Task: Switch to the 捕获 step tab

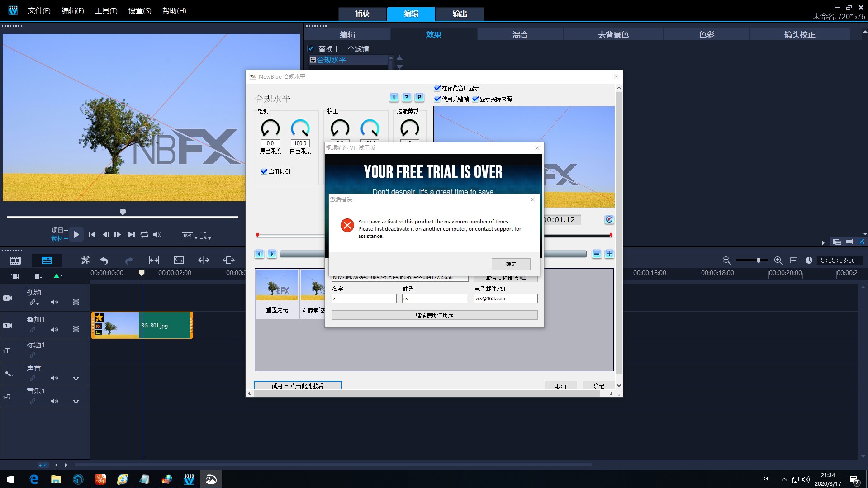Action: pyautogui.click(x=362, y=14)
